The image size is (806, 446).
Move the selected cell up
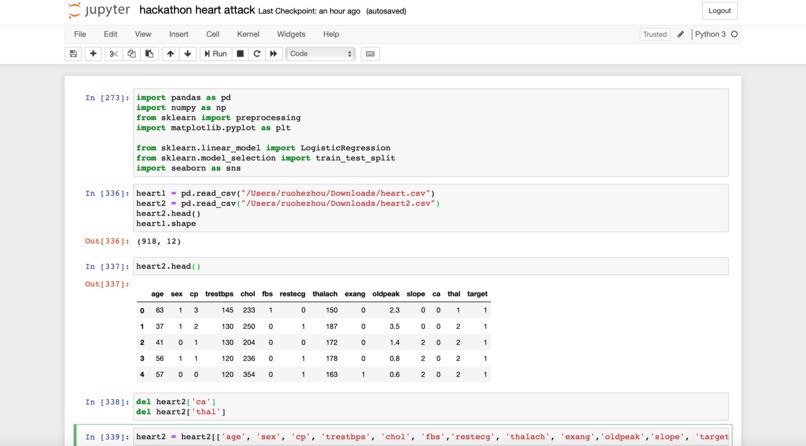pos(170,53)
